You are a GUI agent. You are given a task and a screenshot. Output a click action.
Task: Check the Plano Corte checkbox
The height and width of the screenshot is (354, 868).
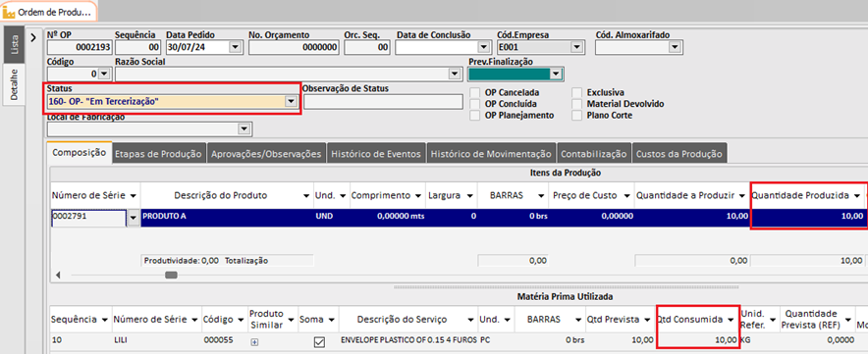click(577, 115)
